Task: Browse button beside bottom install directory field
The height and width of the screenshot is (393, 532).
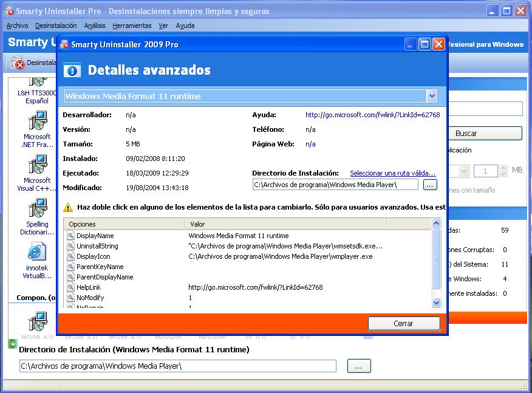Action: click(x=359, y=366)
